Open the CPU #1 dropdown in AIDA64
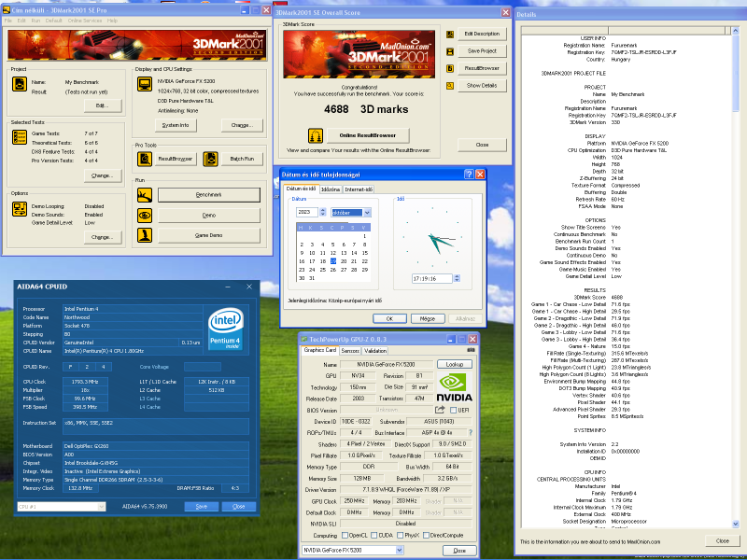747x560 pixels. click(x=101, y=507)
